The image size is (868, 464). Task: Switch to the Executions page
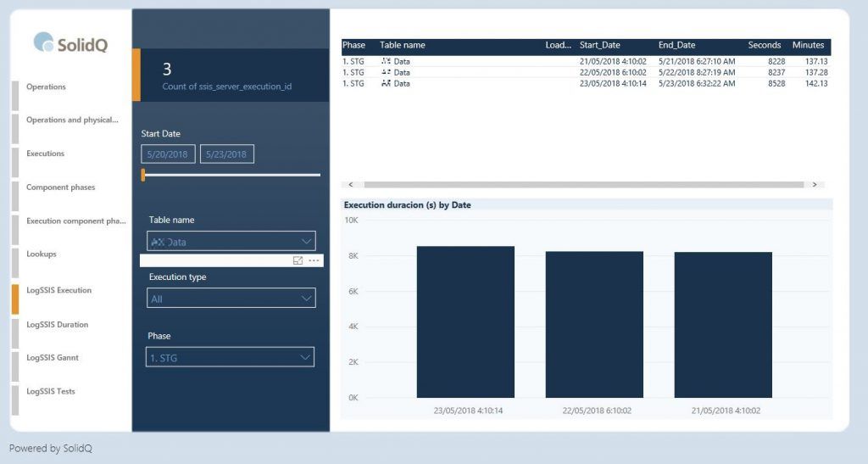[45, 154]
